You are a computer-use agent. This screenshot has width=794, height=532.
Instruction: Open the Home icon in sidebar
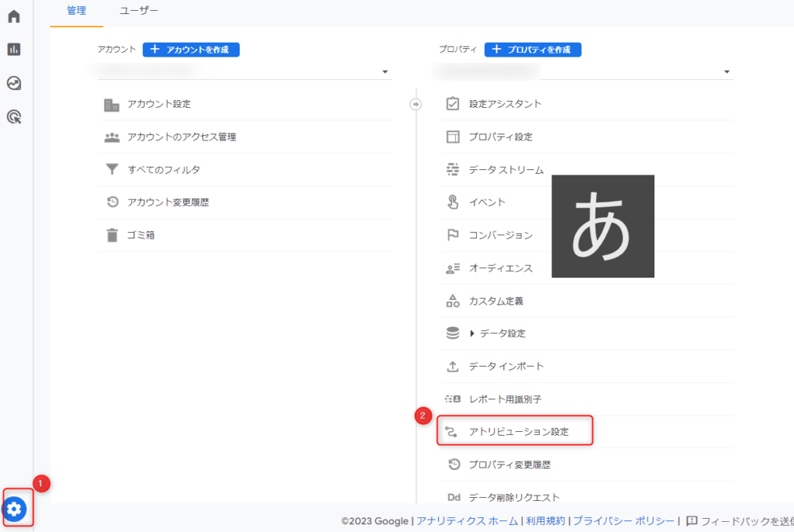click(x=14, y=16)
